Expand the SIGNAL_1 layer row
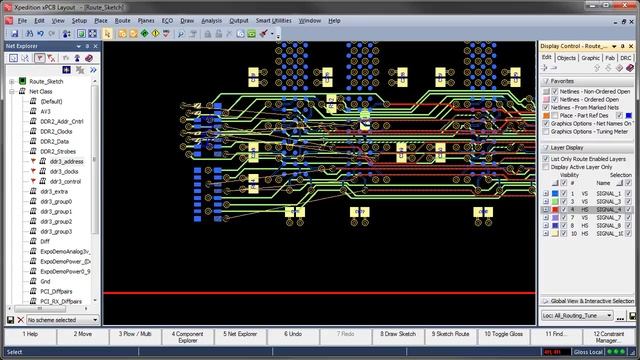 546,193
